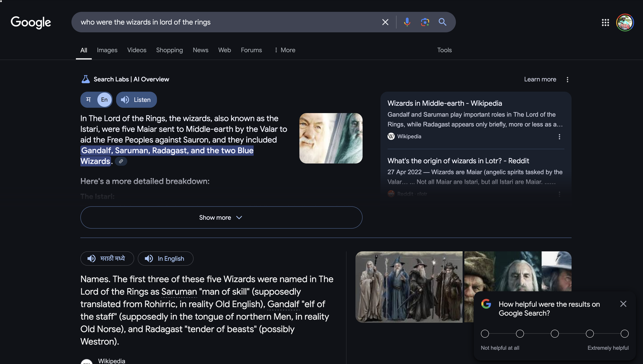Click the Search Labs flask icon
The width and height of the screenshot is (643, 364).
tap(86, 79)
